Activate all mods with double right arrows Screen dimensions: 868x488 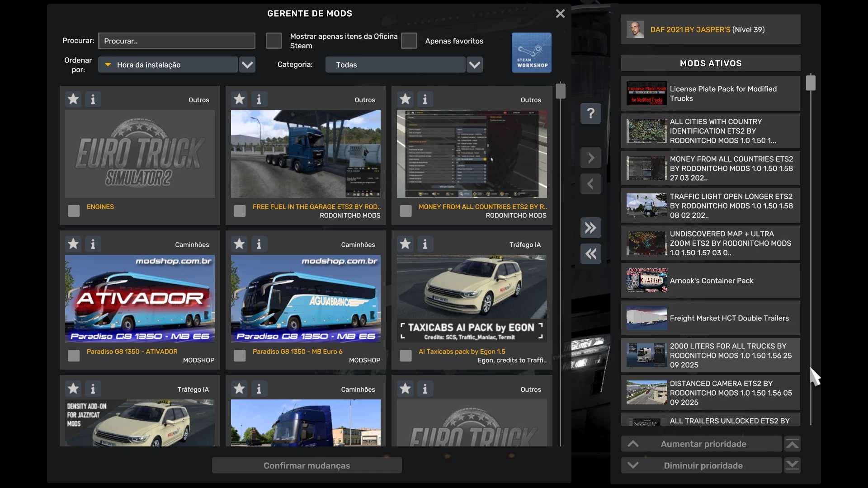(x=590, y=228)
